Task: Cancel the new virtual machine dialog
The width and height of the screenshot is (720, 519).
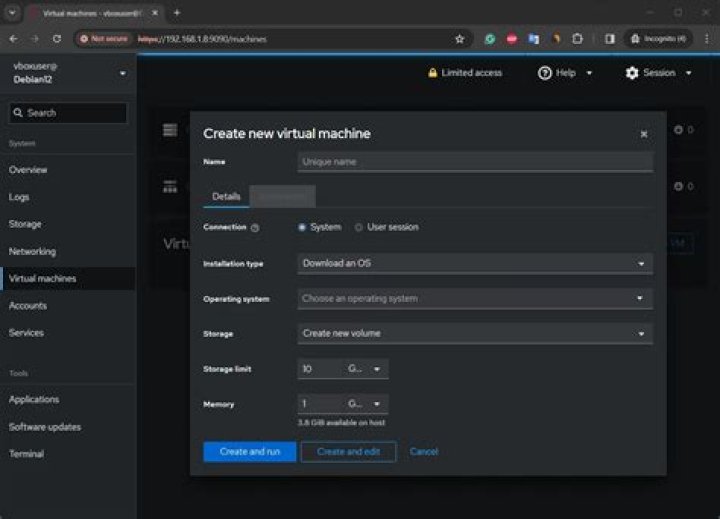Action: tap(424, 452)
